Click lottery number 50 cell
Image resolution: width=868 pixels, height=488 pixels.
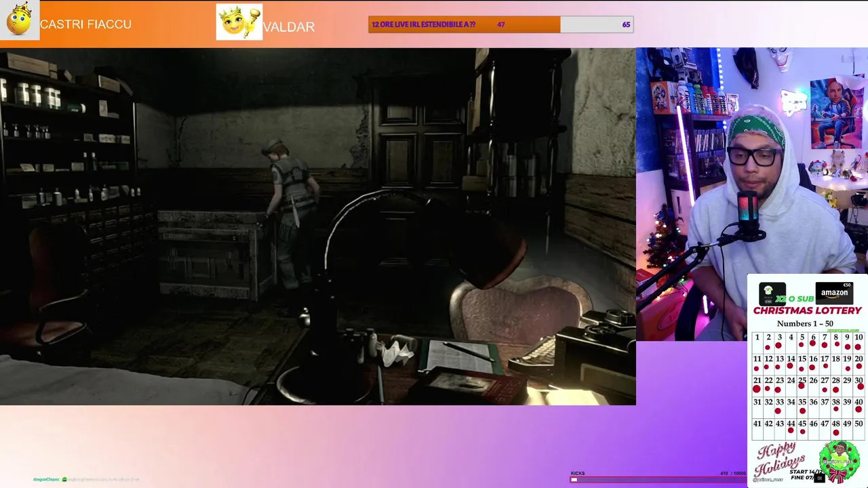859,430
